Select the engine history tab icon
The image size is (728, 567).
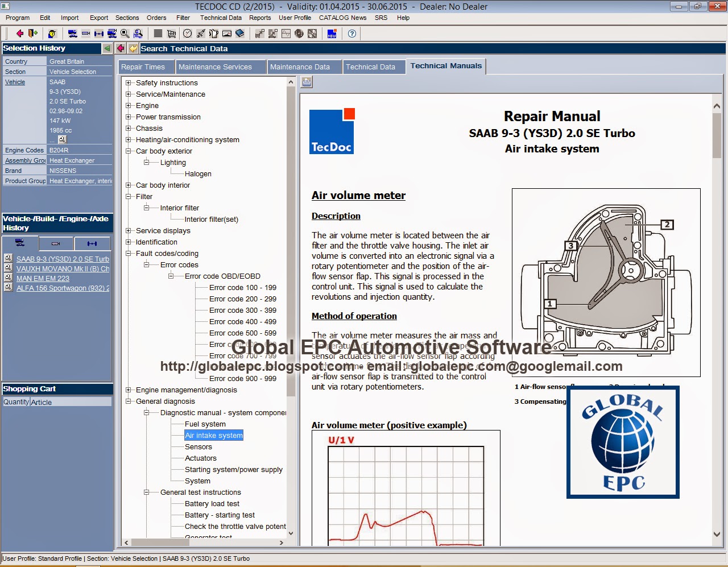coord(56,243)
